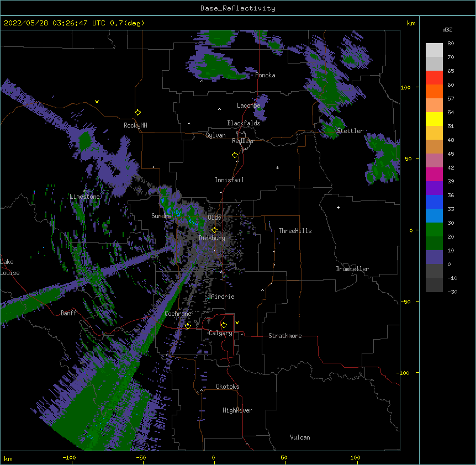Click the yellow marker above Calgary label
Screen dimensions: 476x465
[224, 325]
